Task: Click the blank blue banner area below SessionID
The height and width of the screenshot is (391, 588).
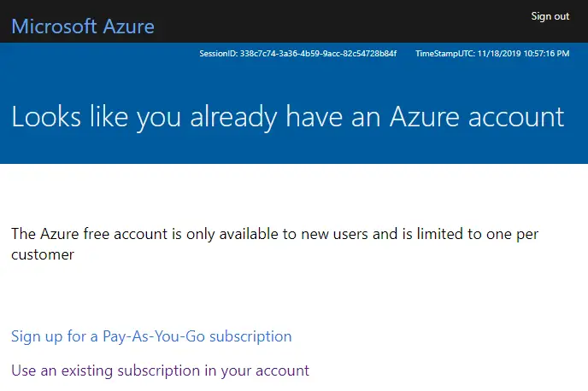Action: [294, 79]
